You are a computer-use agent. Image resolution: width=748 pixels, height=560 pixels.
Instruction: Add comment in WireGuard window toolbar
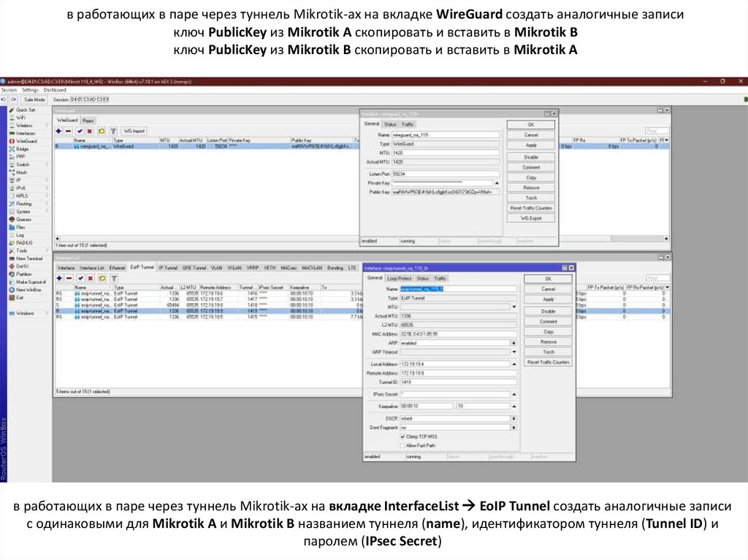pos(101,131)
